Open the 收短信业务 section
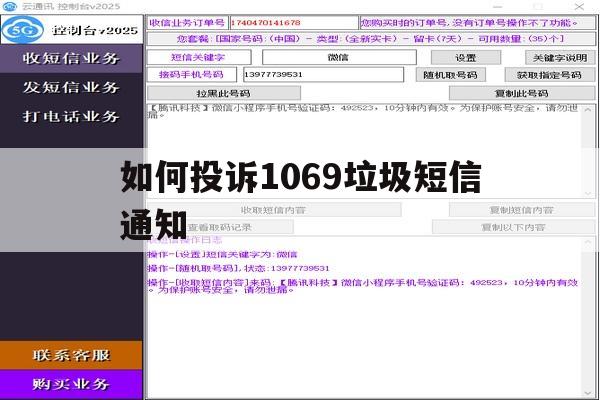 [71, 59]
